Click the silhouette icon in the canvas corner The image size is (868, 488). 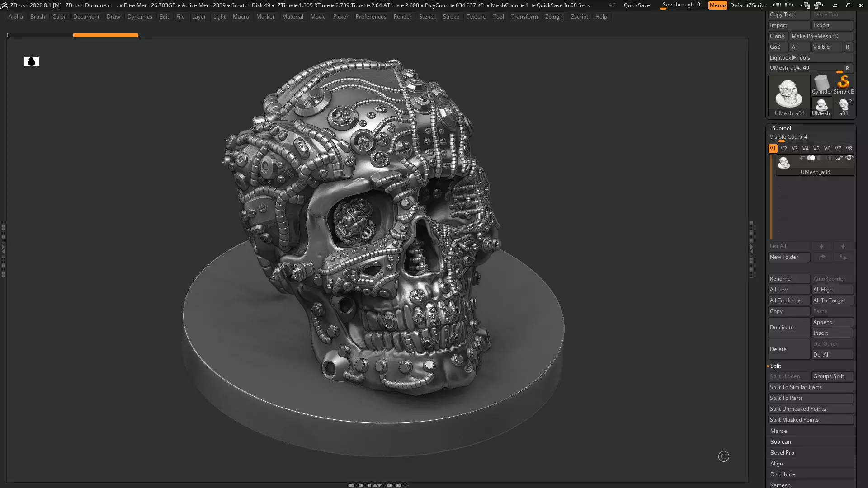click(x=32, y=61)
